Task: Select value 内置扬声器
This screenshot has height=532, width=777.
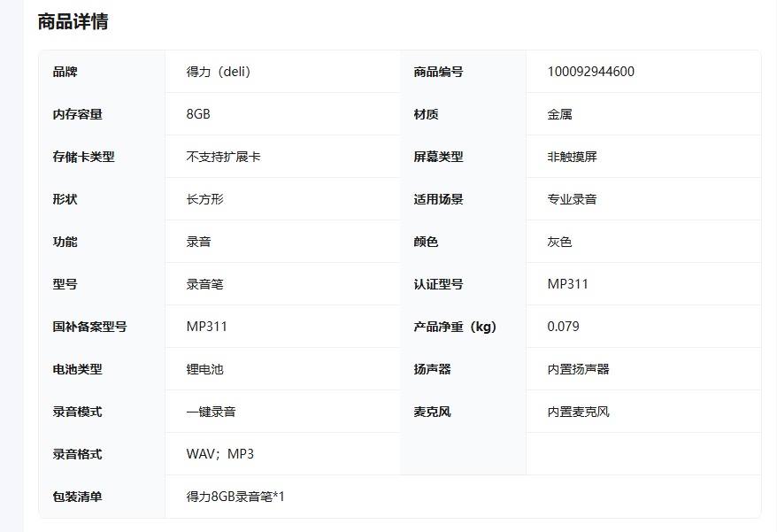Action: point(578,369)
